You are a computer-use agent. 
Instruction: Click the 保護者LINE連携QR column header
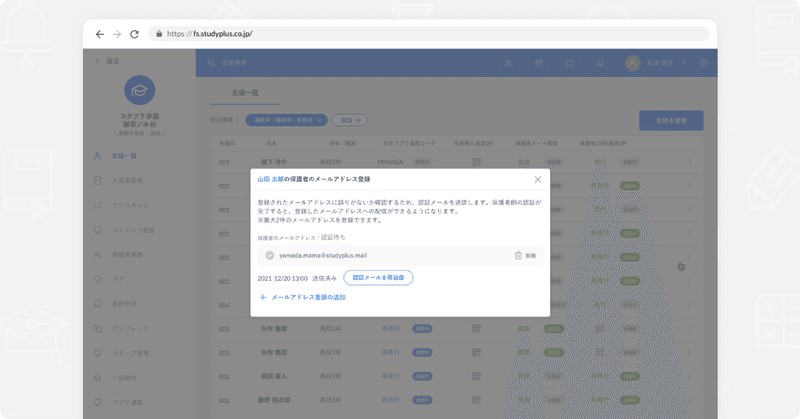[603, 143]
